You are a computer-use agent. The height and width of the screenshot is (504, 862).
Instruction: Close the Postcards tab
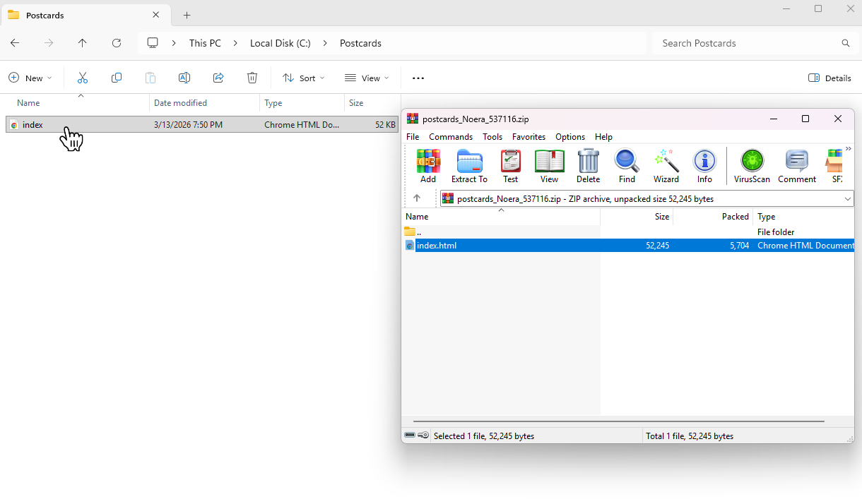coord(155,15)
